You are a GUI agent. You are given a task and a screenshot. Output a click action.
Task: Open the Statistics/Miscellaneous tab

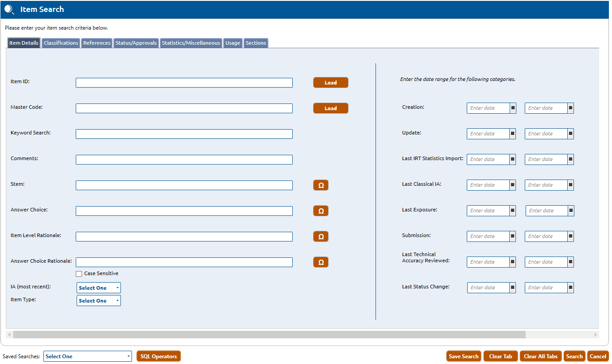(191, 43)
